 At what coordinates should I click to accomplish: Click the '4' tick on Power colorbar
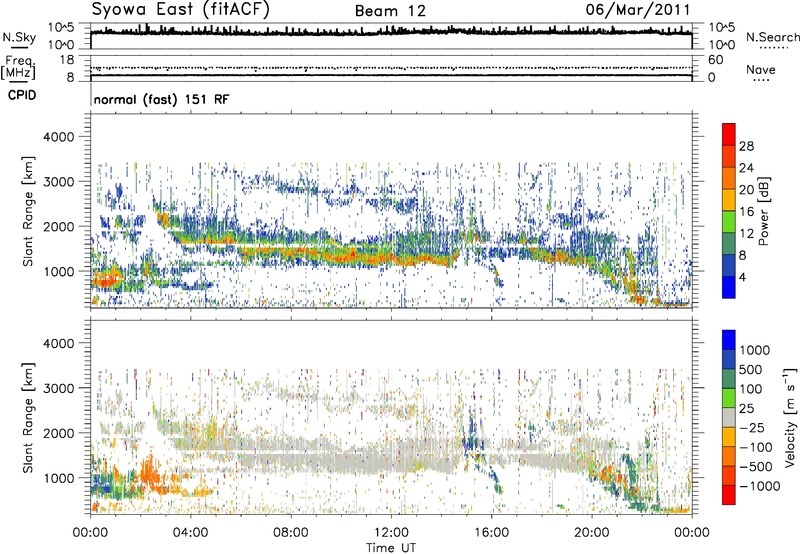[742, 278]
